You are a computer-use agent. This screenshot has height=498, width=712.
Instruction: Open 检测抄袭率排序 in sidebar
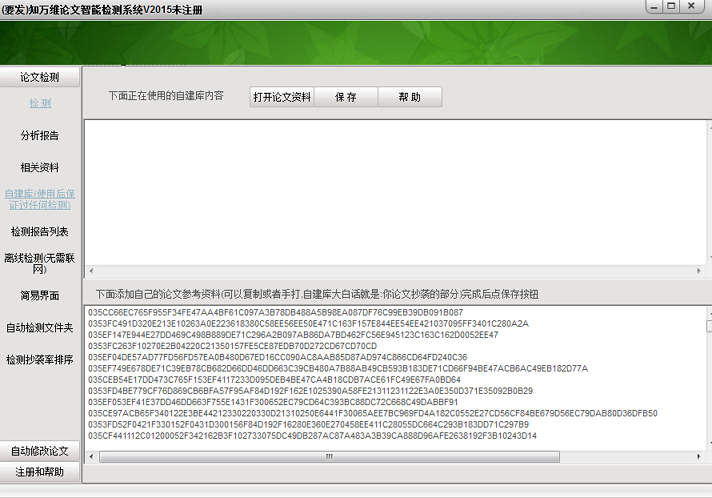[x=40, y=360]
